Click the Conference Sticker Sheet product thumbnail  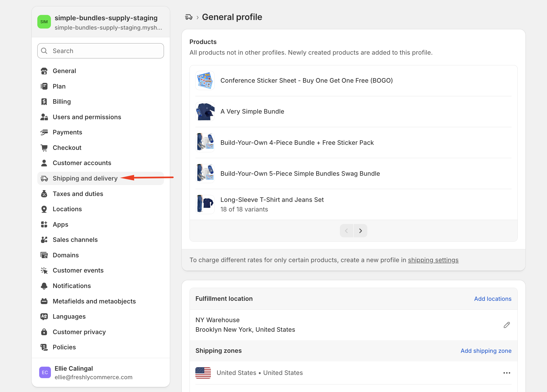205,81
